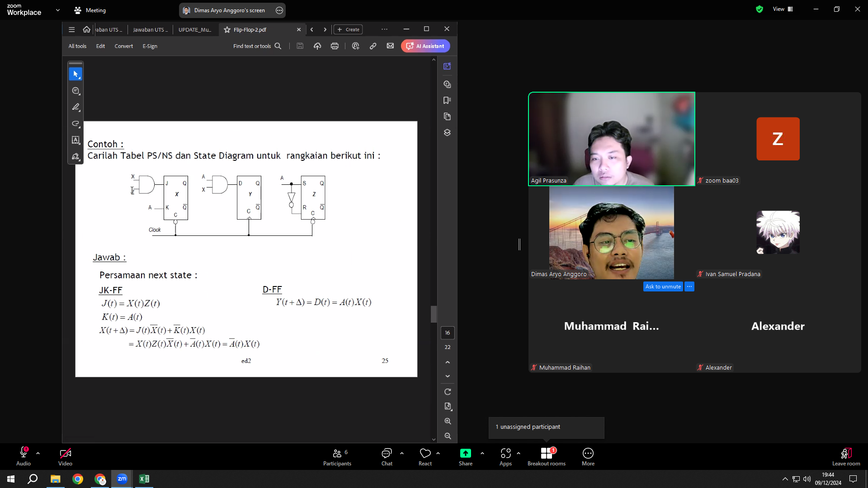Open the fill and sign tool
Screen dimensions: 868x488
75,157
